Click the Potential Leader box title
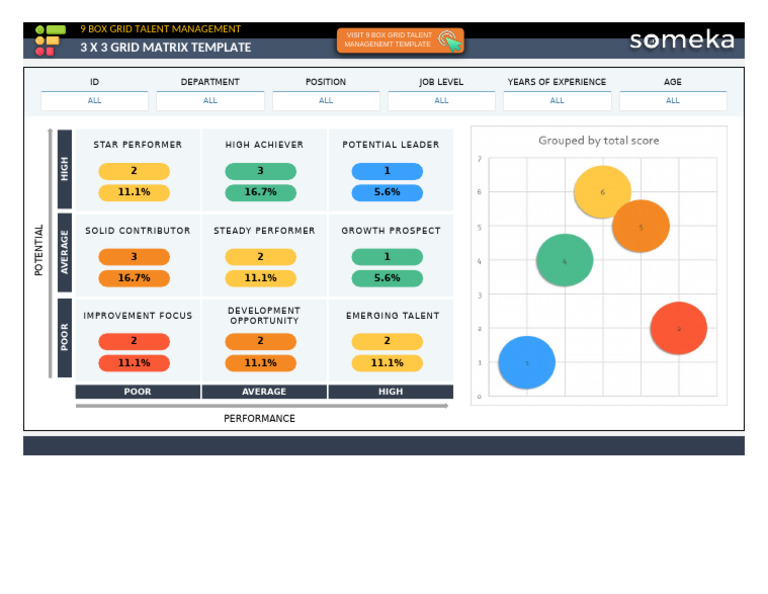768x594 pixels. pos(390,144)
